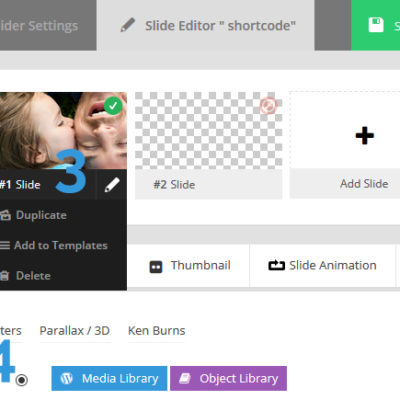The width and height of the screenshot is (400, 400).
Task: Click the Slide Animation loop icon
Action: click(276, 265)
